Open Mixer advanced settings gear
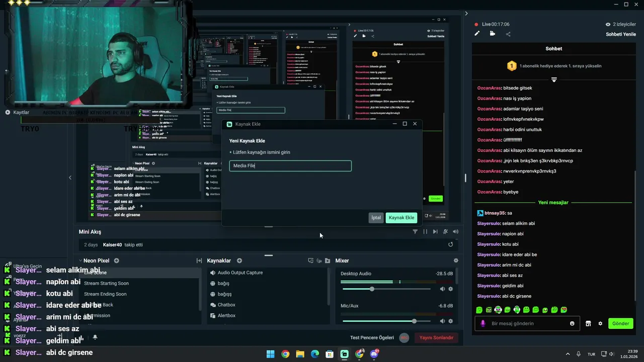 [456, 260]
